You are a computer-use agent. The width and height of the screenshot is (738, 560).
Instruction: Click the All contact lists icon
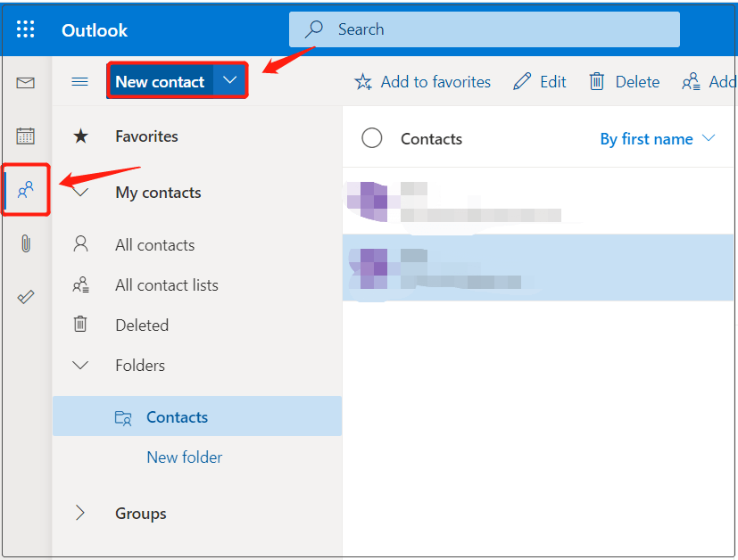pos(80,284)
